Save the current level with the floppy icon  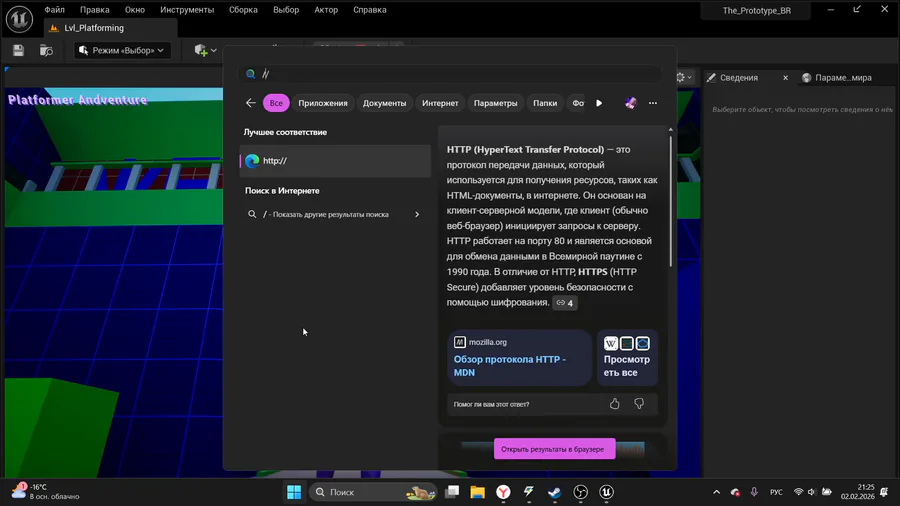click(18, 50)
